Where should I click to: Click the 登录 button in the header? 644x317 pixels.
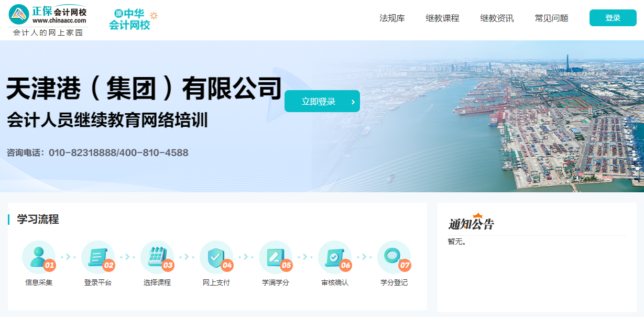[613, 18]
